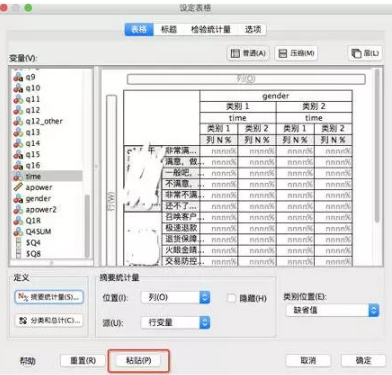Open the 选项 tab
This screenshot has width=392, height=375.
point(253,29)
